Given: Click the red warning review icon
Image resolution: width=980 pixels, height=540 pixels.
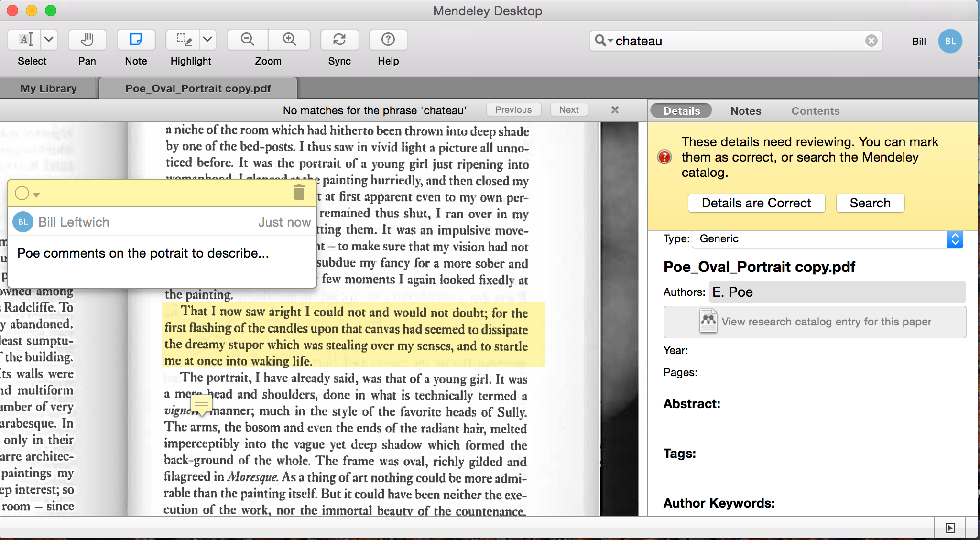Looking at the screenshot, I should coord(664,157).
